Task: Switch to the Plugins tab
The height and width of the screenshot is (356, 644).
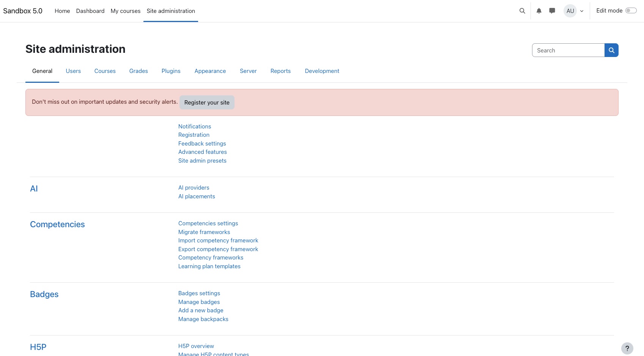Action: point(171,71)
